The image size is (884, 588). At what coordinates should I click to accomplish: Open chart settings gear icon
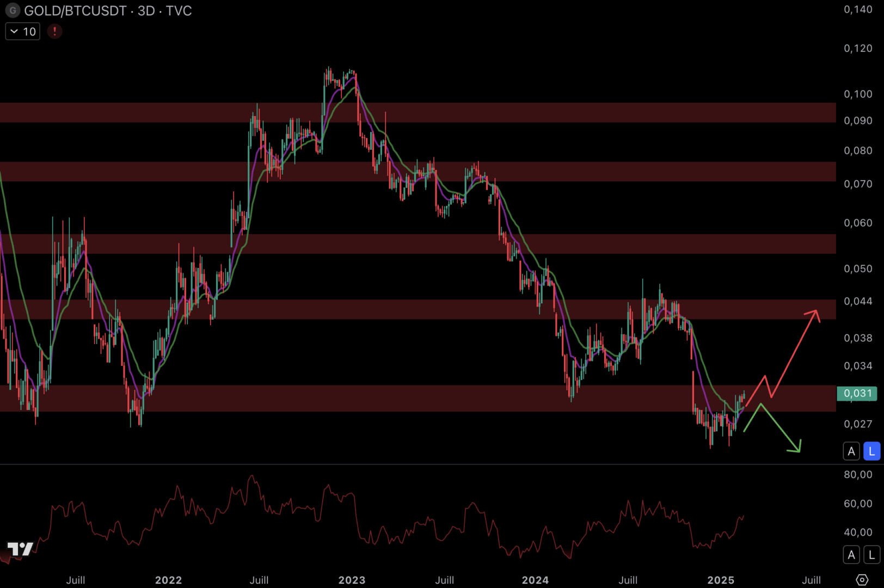tap(862, 580)
